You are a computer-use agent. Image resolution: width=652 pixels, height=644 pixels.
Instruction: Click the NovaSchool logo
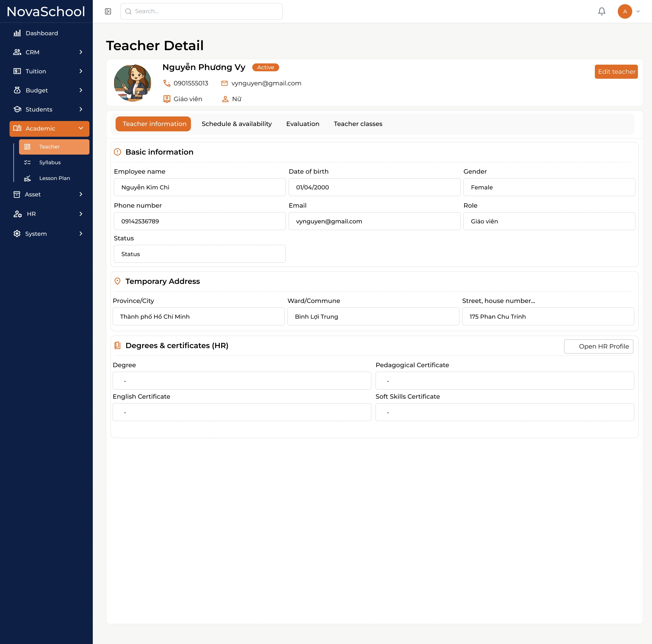46,12
